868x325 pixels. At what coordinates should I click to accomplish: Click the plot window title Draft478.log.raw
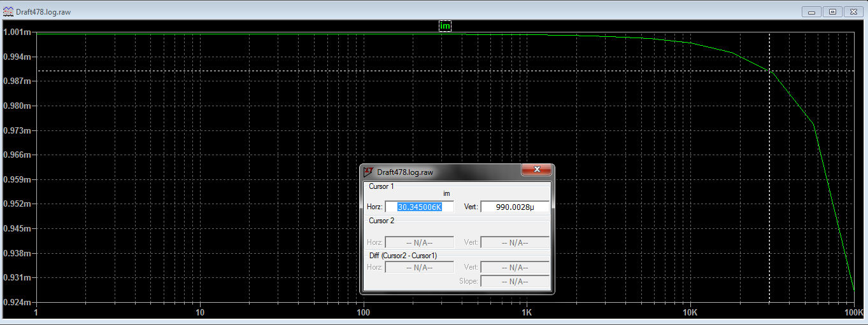[x=43, y=11]
